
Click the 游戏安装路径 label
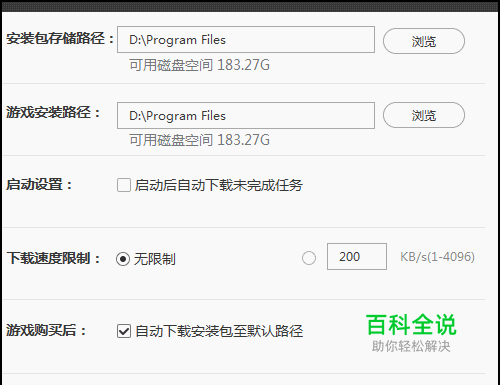coord(53,112)
